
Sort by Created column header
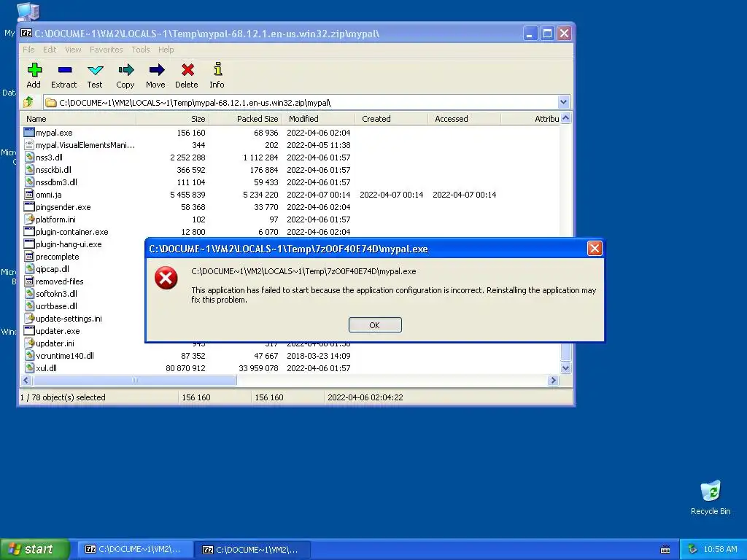pyautogui.click(x=392, y=119)
